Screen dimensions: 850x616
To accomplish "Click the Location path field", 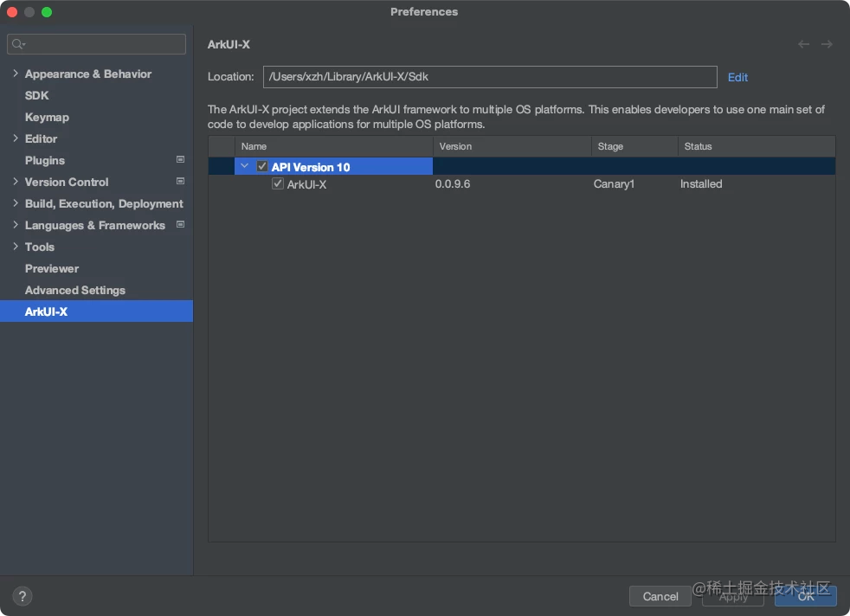I will point(490,77).
